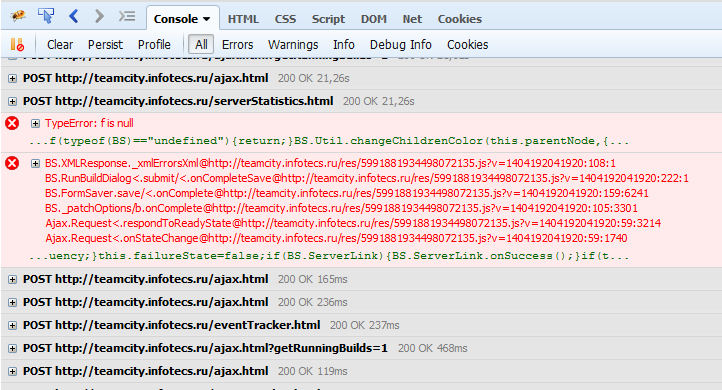
Task: Select the All filter
Action: tap(201, 45)
